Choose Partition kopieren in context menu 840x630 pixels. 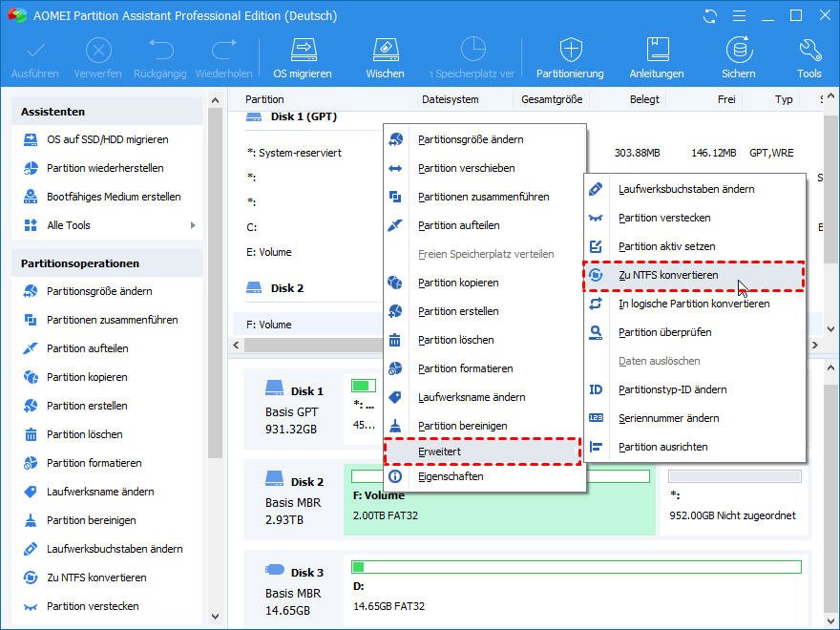[485, 283]
